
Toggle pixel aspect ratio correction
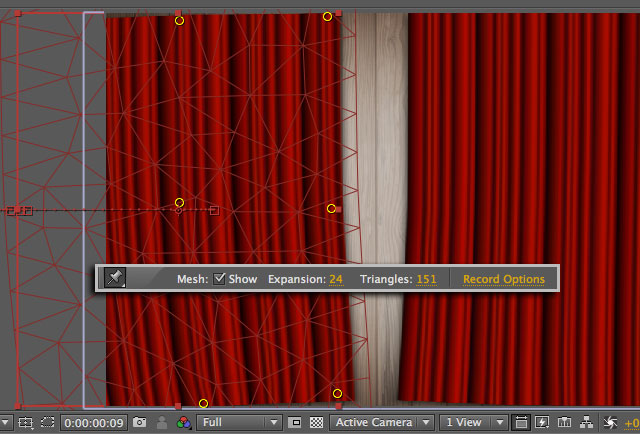tap(521, 422)
